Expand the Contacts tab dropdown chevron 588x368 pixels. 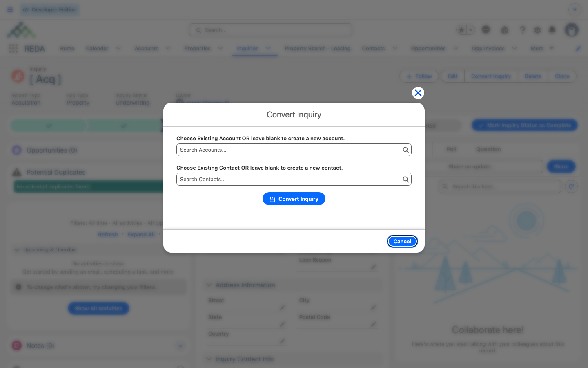(395, 49)
